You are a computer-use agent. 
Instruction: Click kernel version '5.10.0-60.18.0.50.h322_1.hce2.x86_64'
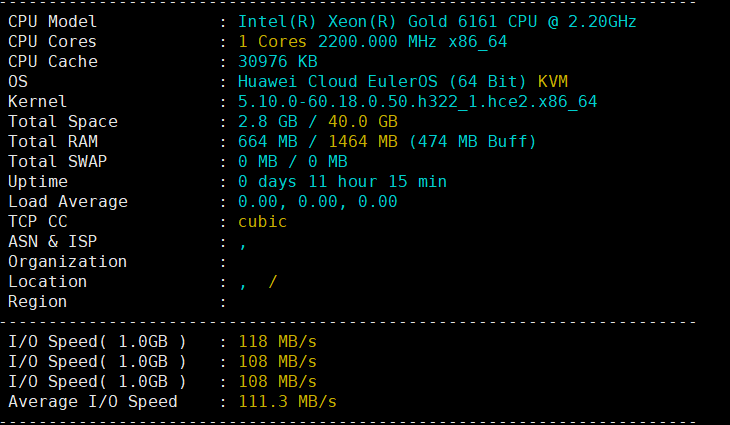tap(418, 102)
